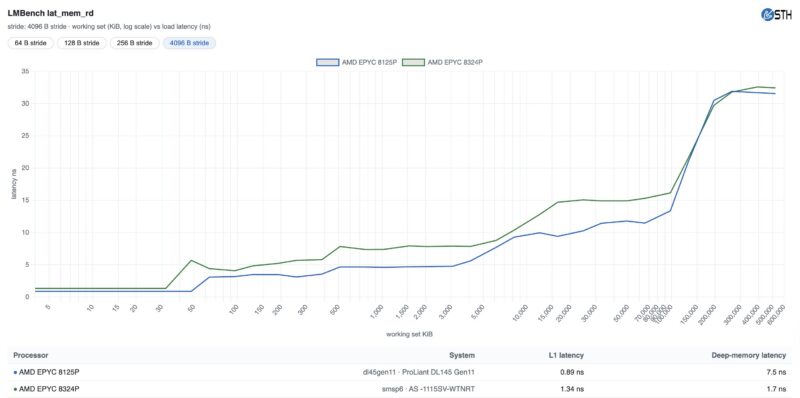This screenshot has height=398, width=800.
Task: Click the 7.5 ns deep-memory latency value
Action: [777, 372]
